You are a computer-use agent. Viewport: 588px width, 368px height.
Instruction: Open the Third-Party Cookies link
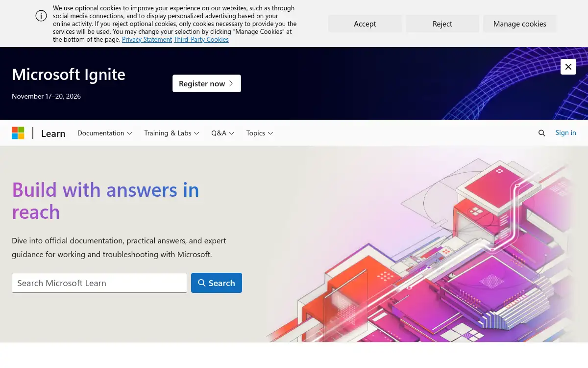(x=201, y=39)
